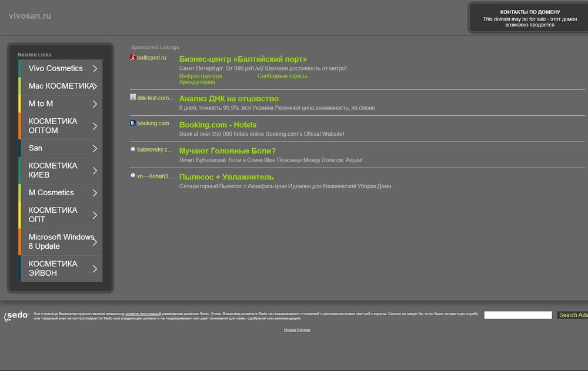Open the Vivo Cosmetics related link

click(x=61, y=68)
